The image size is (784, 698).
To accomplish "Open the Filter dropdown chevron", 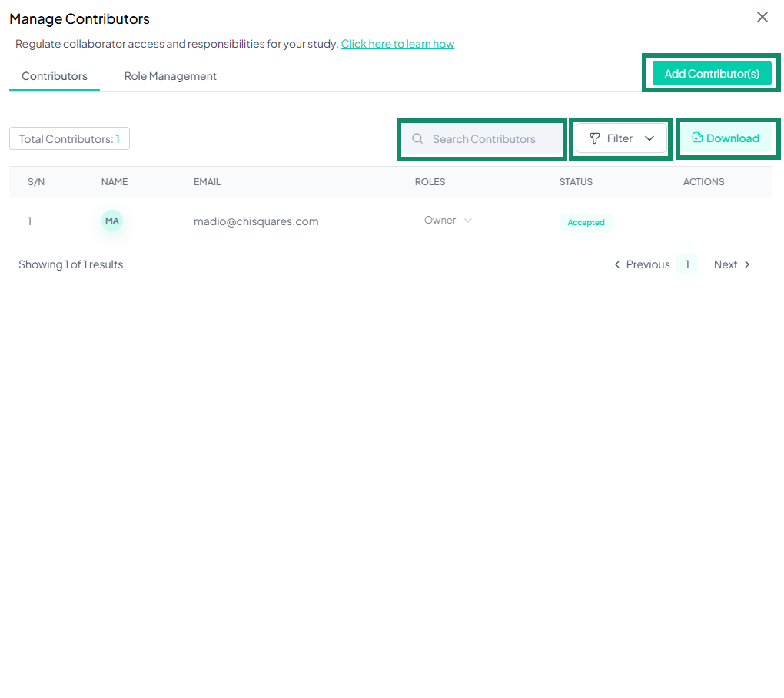I will (x=649, y=138).
